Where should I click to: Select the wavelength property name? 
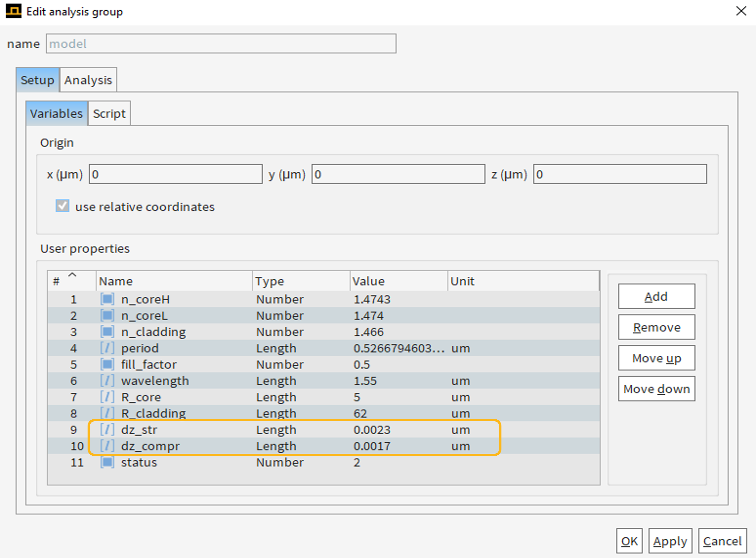(x=155, y=381)
